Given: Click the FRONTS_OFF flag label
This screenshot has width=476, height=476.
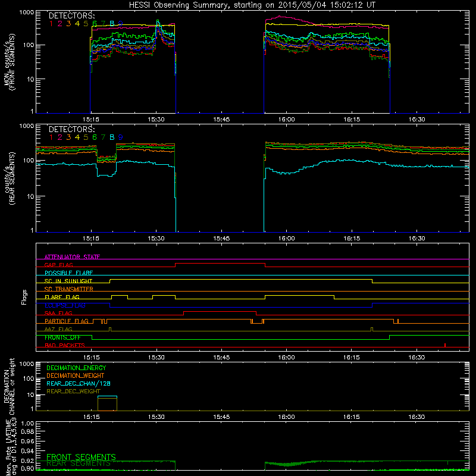Looking at the screenshot, I should [x=62, y=337].
